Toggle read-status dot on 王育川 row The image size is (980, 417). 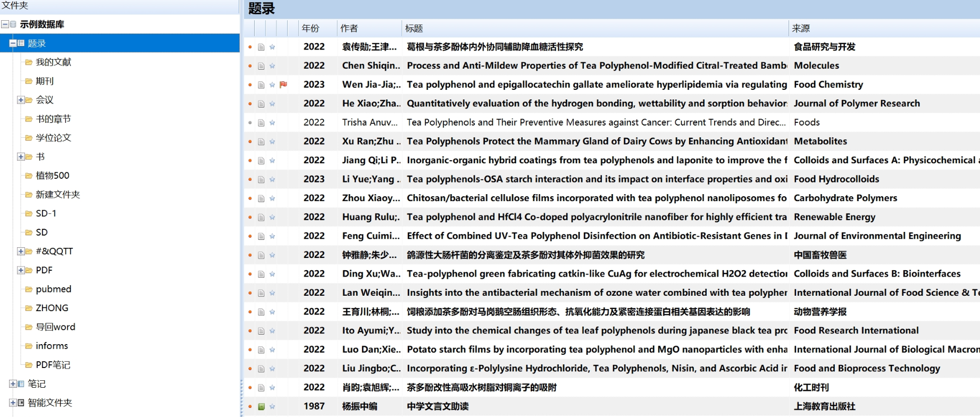[x=250, y=312]
